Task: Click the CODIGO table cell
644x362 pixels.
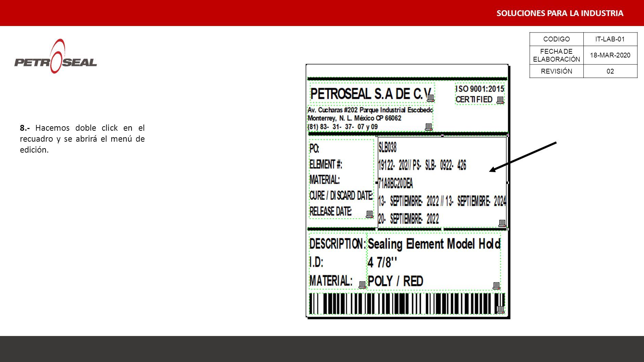Action: coord(556,39)
